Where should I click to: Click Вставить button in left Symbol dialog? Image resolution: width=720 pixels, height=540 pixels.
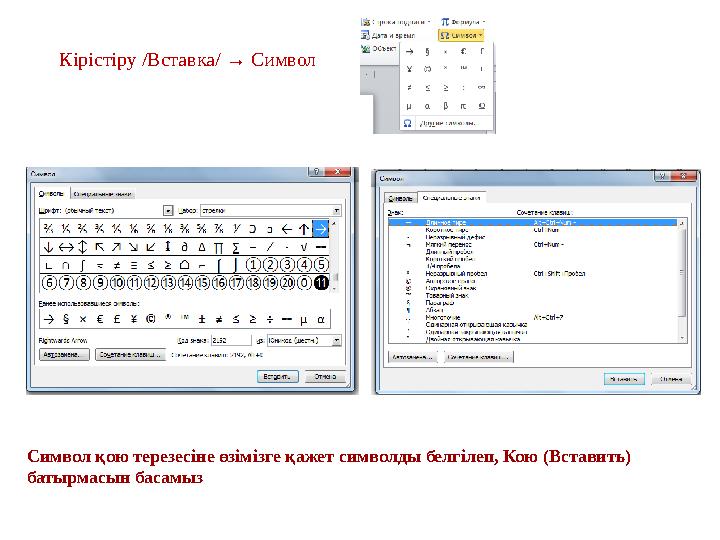(x=277, y=377)
